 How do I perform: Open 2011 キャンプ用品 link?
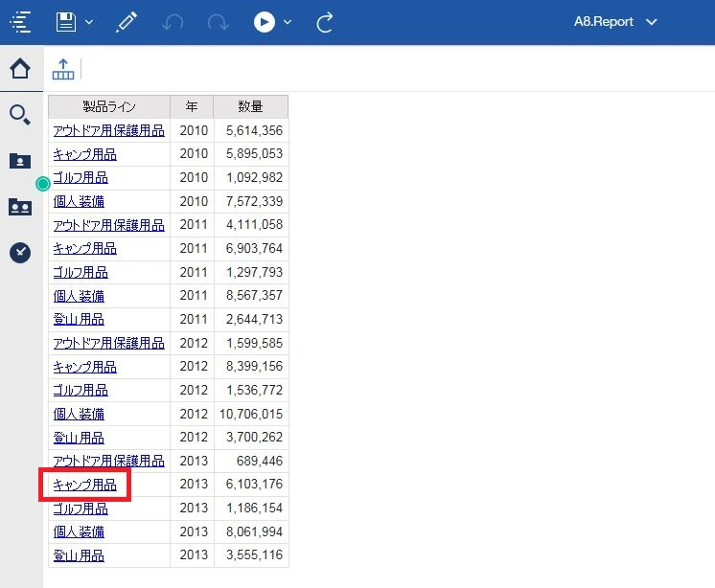pos(84,248)
